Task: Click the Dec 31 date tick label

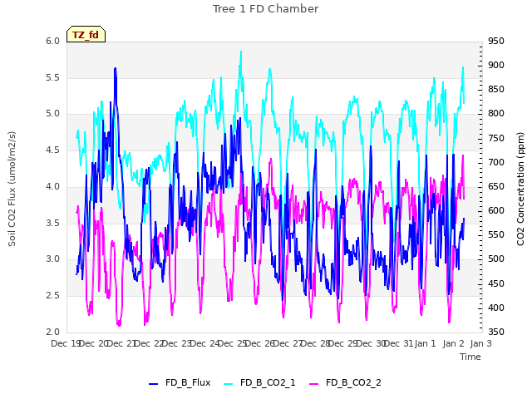Action: pyautogui.click(x=399, y=343)
